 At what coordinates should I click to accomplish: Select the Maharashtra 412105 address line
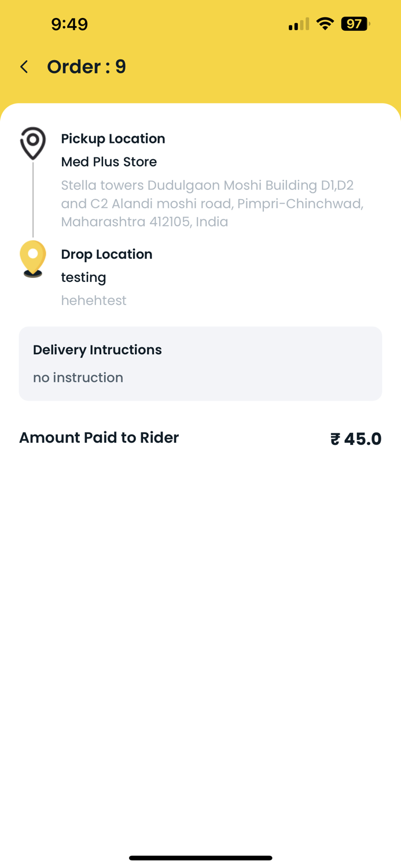145,222
